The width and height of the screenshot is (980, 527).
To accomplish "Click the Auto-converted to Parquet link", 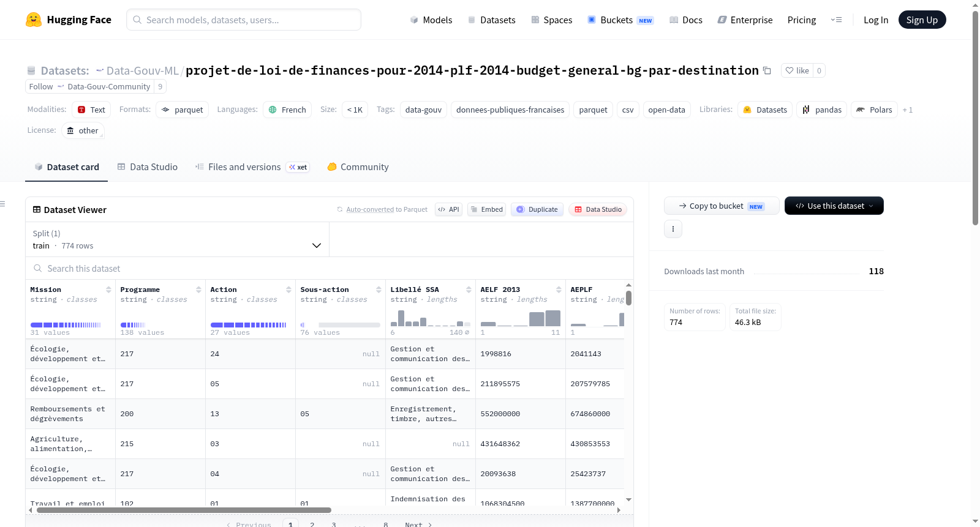I will click(x=386, y=209).
